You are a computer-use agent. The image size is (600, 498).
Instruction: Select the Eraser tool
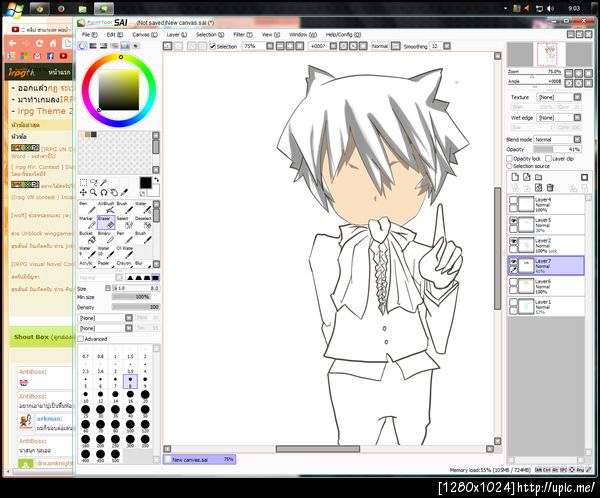[106, 222]
